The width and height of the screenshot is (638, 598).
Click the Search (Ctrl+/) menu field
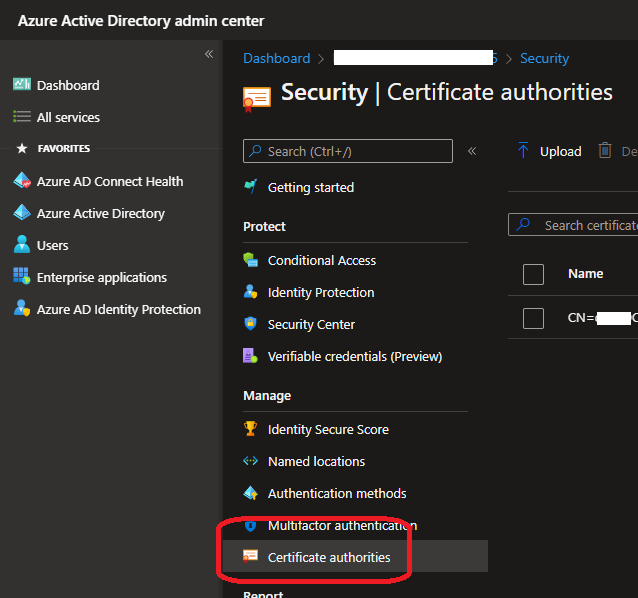tap(348, 151)
